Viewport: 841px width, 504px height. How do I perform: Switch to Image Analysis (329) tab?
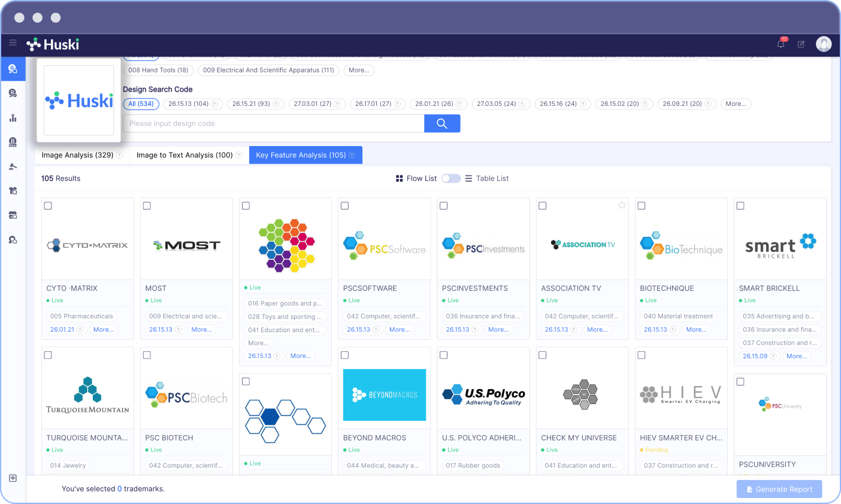coord(77,155)
